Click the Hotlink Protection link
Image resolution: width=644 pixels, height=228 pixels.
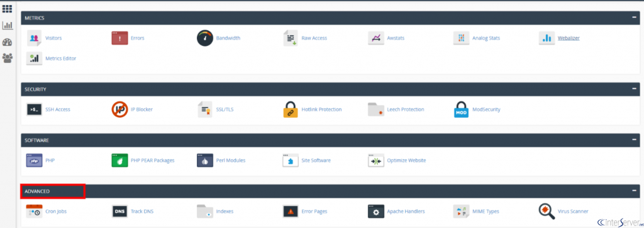tap(321, 110)
